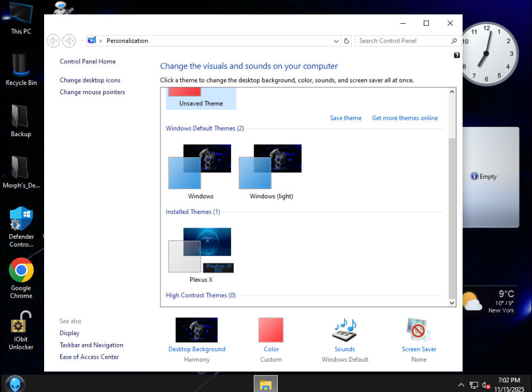Click the refresh button in address bar

pyautogui.click(x=347, y=41)
